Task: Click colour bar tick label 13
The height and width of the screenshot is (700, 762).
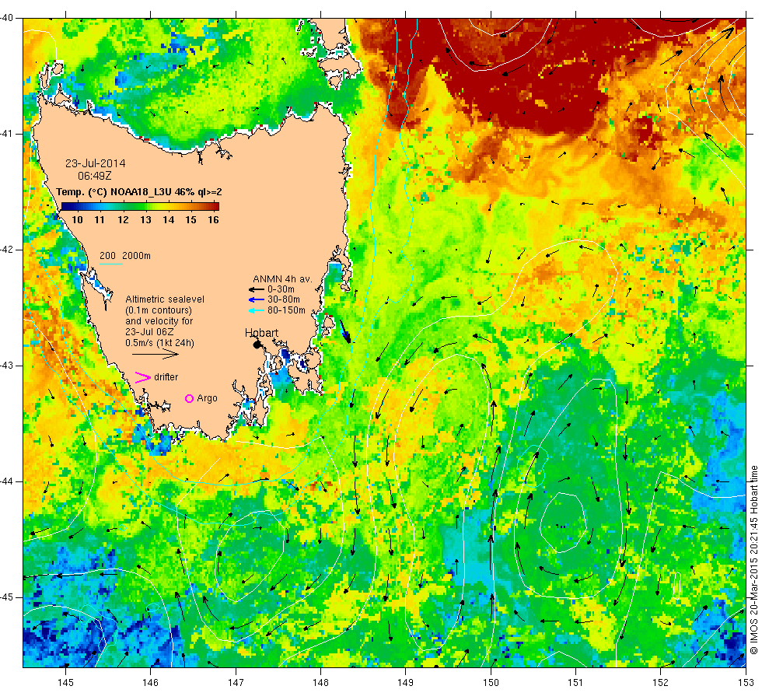Action: click(x=146, y=219)
